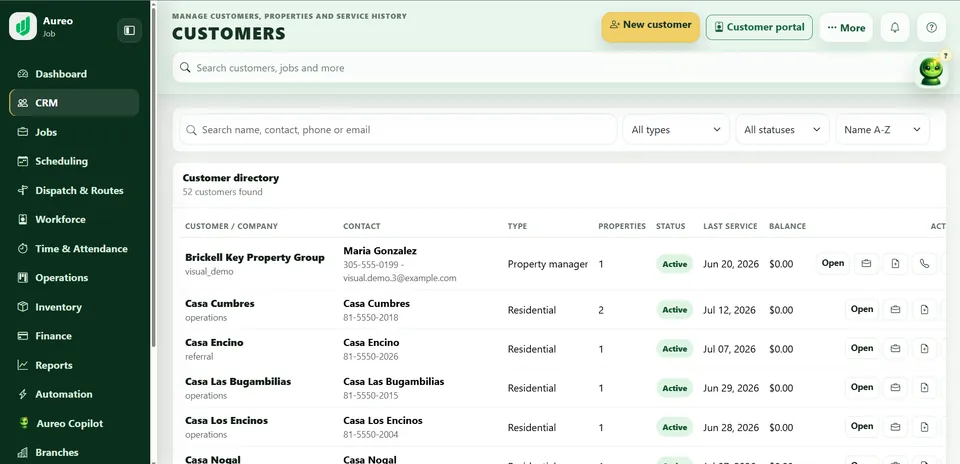The image size is (960, 464).
Task: Click the phone number 81-5550-2018
Action: (370, 318)
